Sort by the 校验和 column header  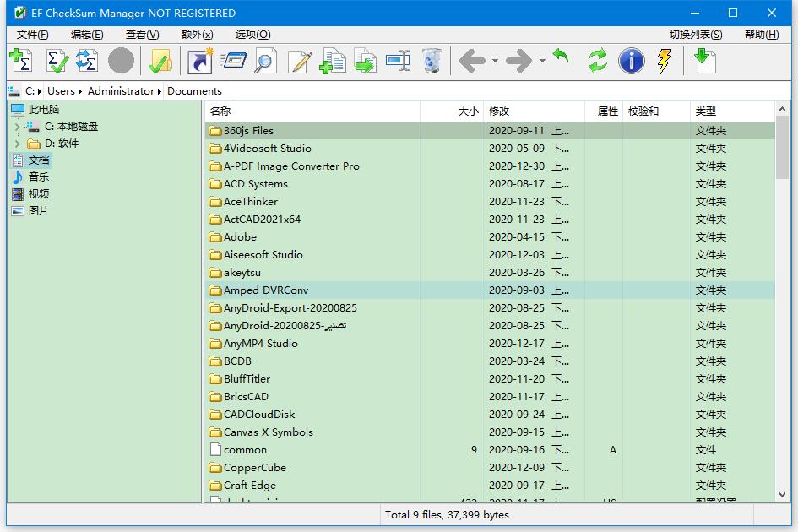(656, 111)
